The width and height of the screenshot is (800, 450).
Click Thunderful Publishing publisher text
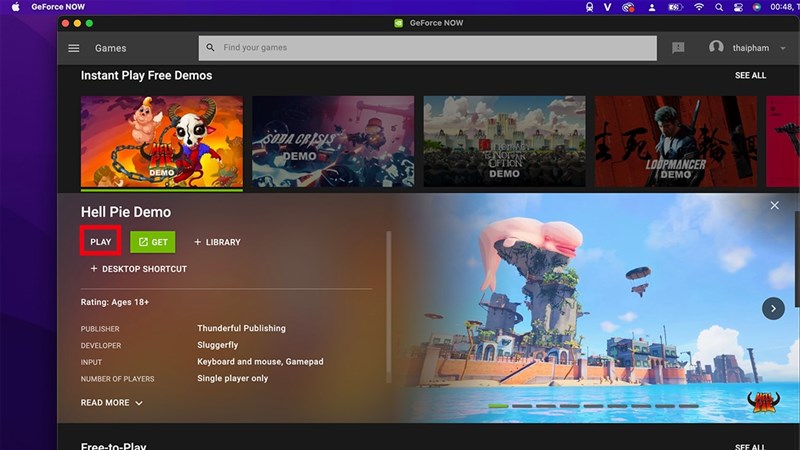[x=241, y=328]
